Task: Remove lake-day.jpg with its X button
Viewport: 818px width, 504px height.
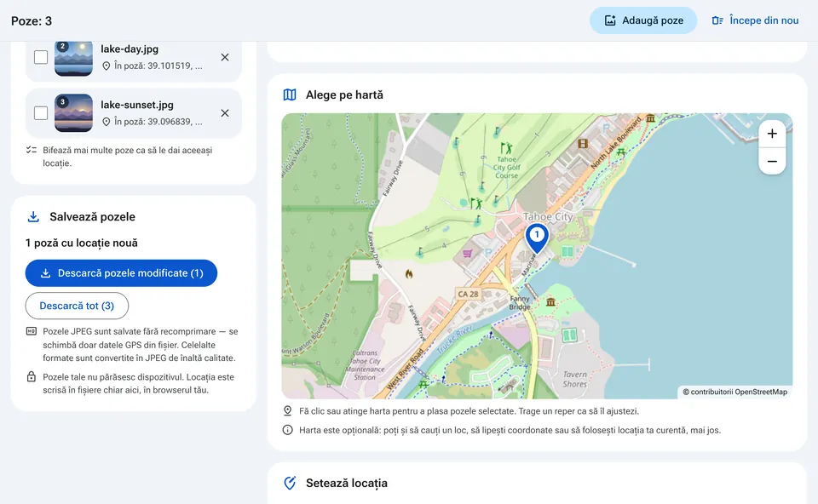Action: click(x=225, y=57)
